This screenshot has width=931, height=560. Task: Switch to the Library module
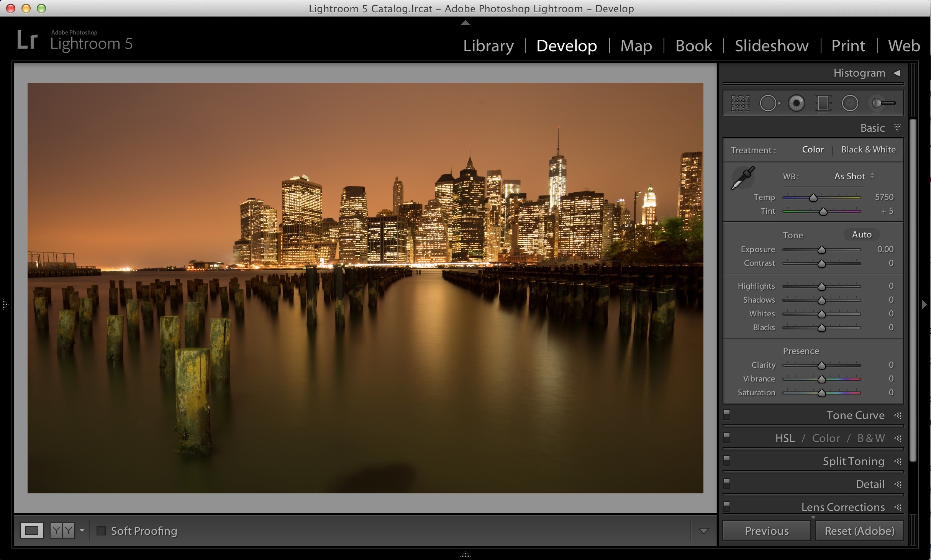point(488,46)
